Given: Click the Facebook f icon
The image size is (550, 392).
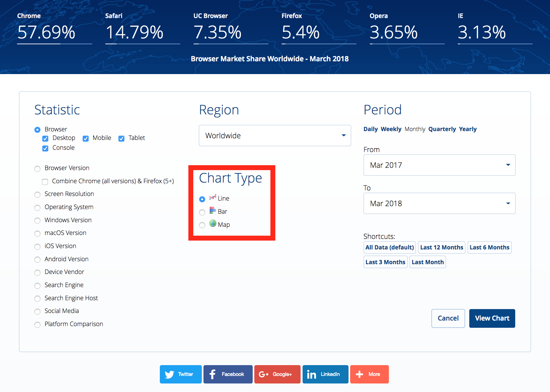Looking at the screenshot, I should tap(213, 374).
